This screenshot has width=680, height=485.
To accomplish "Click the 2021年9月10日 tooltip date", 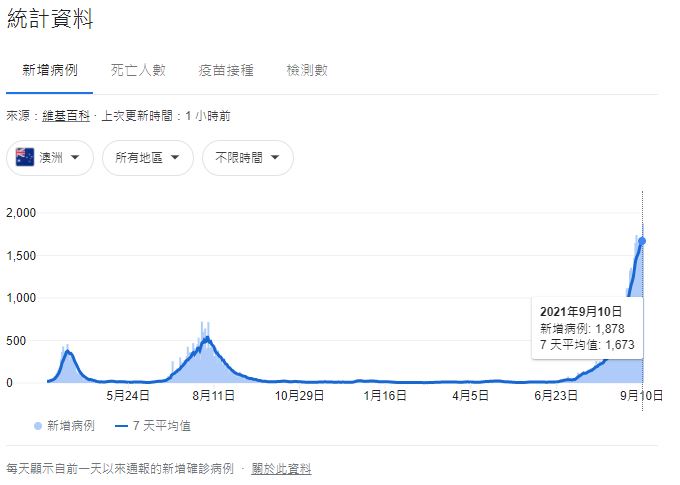I will [x=581, y=311].
